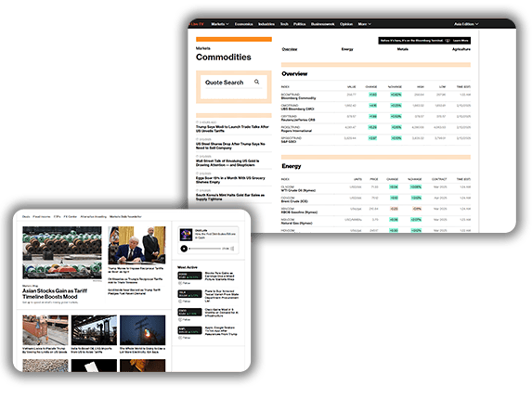This screenshot has height=398, width=532.
Task: Click first Most Active ticker badge
Action: pyautogui.click(x=189, y=276)
